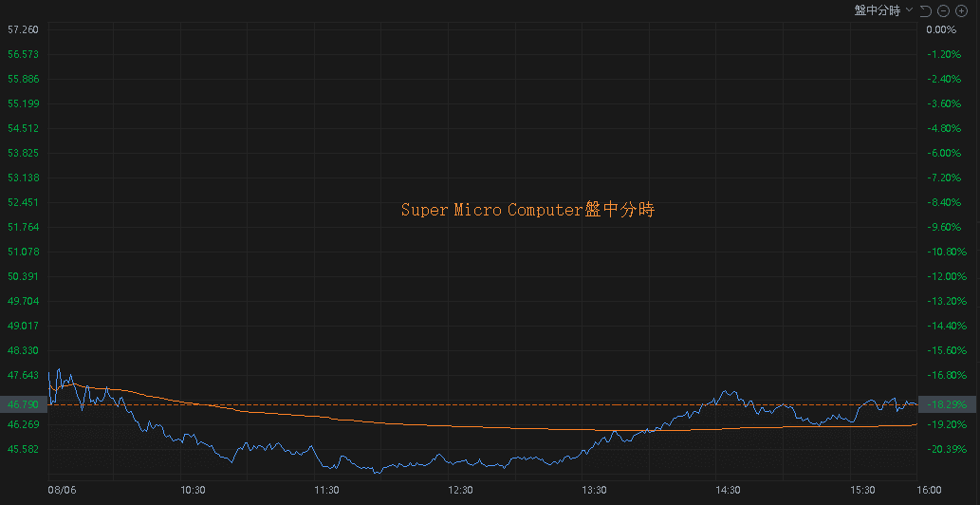Image resolution: width=980 pixels, height=505 pixels.
Task: Click the 53.825 price axis label
Action: [x=23, y=153]
